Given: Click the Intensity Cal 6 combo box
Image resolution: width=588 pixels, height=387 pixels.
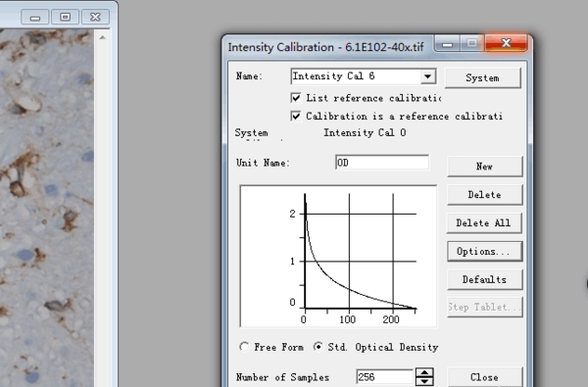Looking at the screenshot, I should 363,76.
